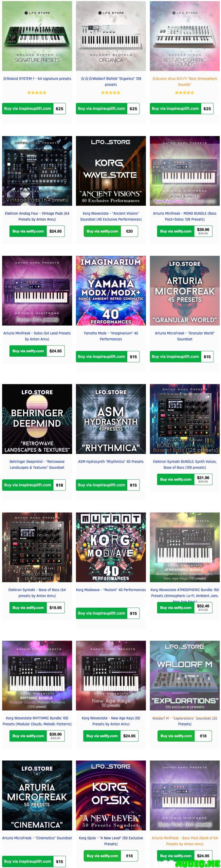Viewport: 221px width, 868px height.
Task: Open the Korg Opsix A New Level cover
Action: pyautogui.click(x=111, y=795)
